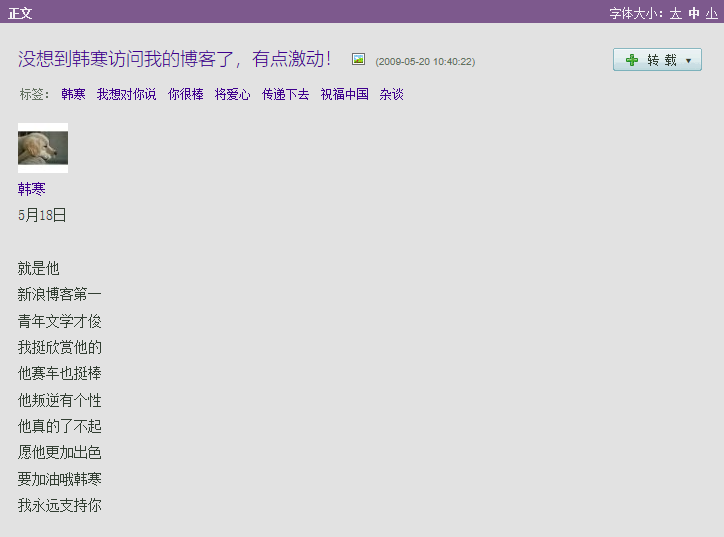Click the line 我挺欣赏他的
This screenshot has width=724, height=537.
coord(60,347)
